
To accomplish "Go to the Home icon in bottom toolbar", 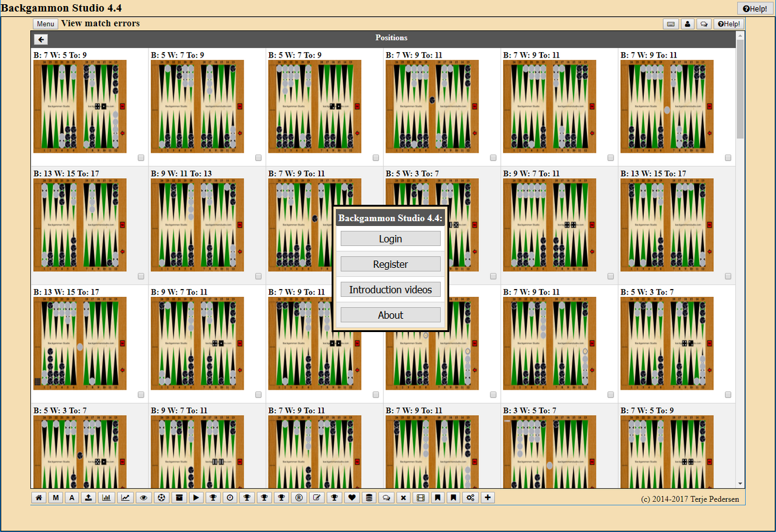I will pyautogui.click(x=39, y=497).
